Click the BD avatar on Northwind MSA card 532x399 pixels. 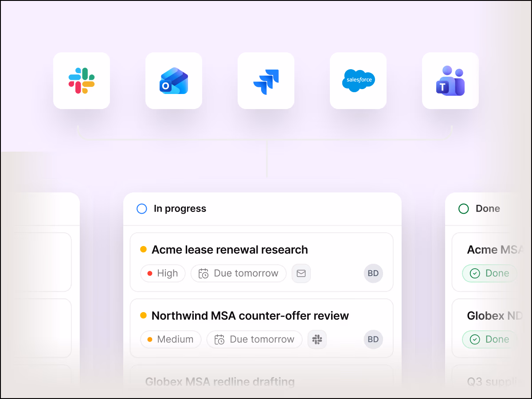[373, 340]
